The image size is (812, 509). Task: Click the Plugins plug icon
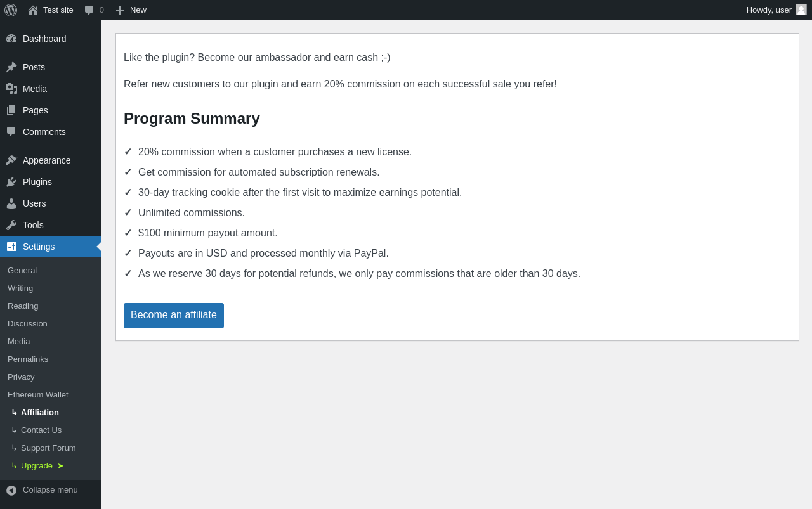pyautogui.click(x=11, y=182)
